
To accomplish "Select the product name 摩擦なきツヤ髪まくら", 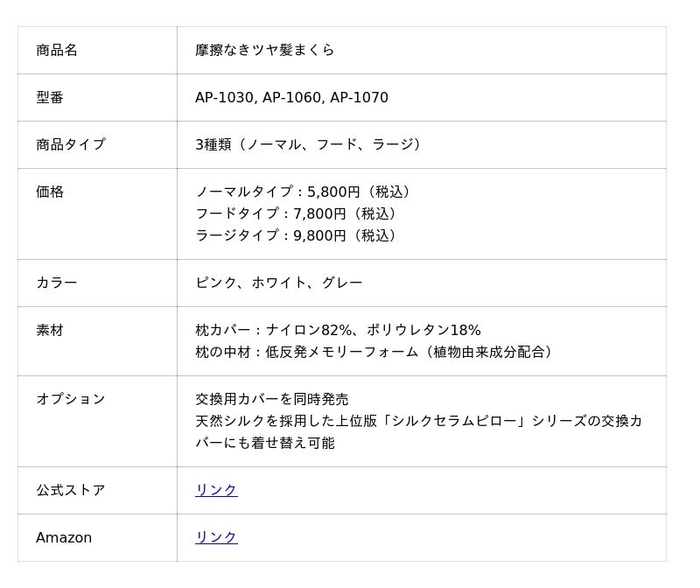I will [264, 50].
